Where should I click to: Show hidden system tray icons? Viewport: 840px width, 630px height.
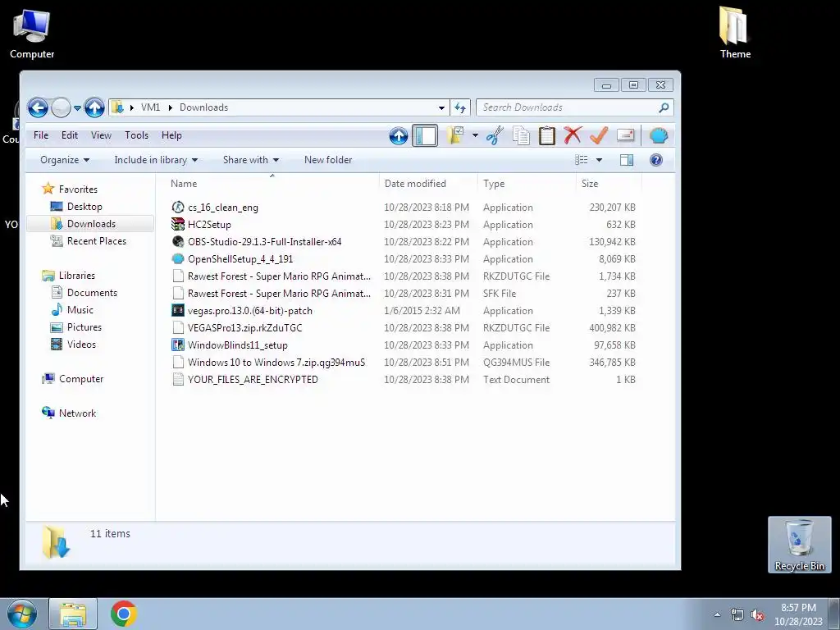click(717, 614)
